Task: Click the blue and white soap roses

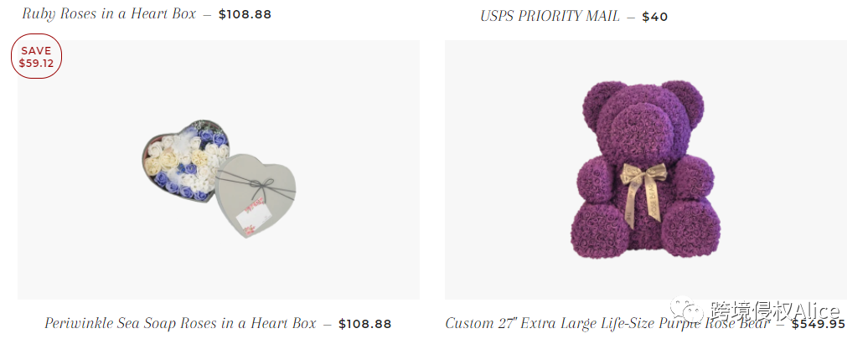Action: click(185, 159)
